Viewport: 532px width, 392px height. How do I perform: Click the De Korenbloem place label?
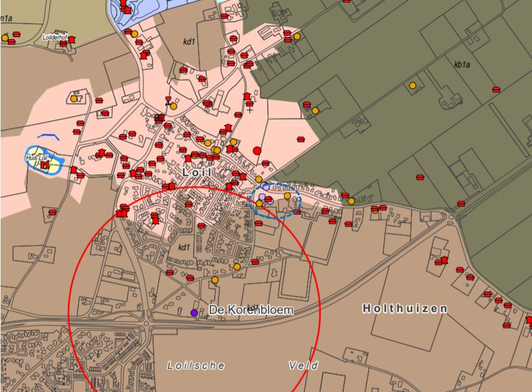pos(251,309)
